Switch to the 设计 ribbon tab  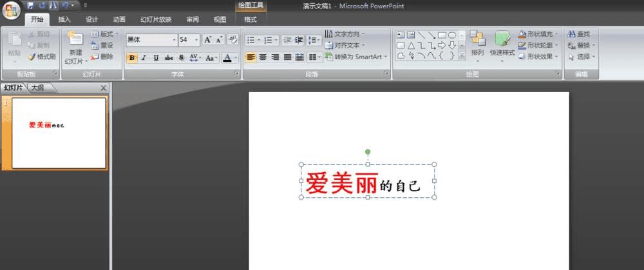click(91, 19)
